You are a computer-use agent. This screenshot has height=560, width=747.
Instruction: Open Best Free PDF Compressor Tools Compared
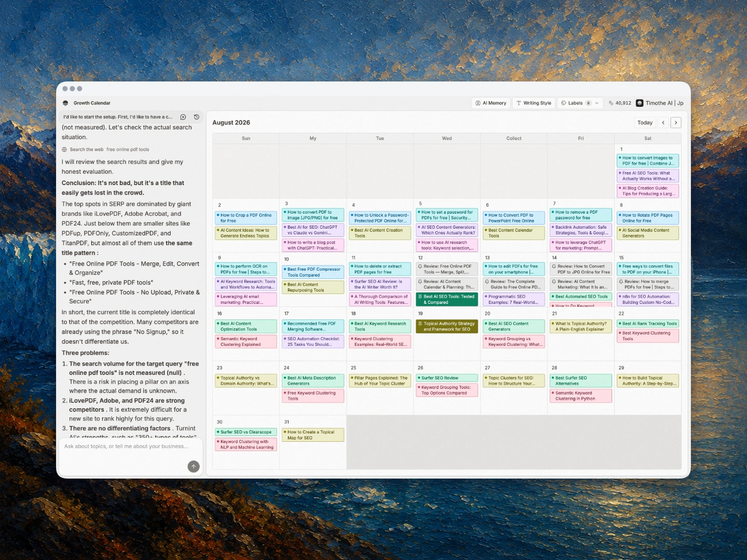coord(313,272)
